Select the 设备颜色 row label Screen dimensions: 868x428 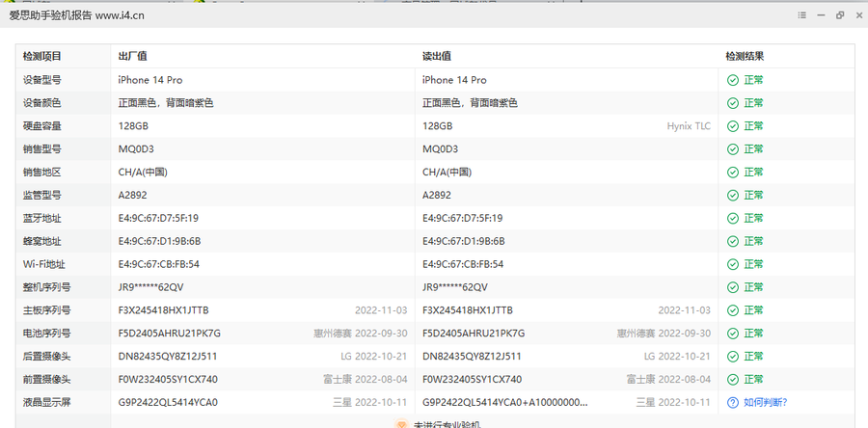42,103
